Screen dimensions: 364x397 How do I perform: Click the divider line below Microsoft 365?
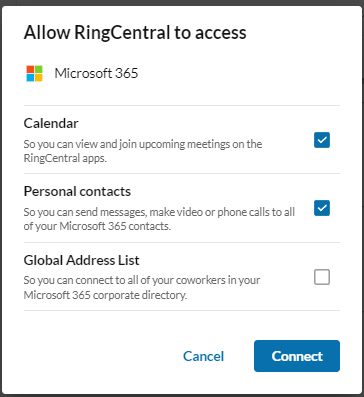pyautogui.click(x=182, y=105)
